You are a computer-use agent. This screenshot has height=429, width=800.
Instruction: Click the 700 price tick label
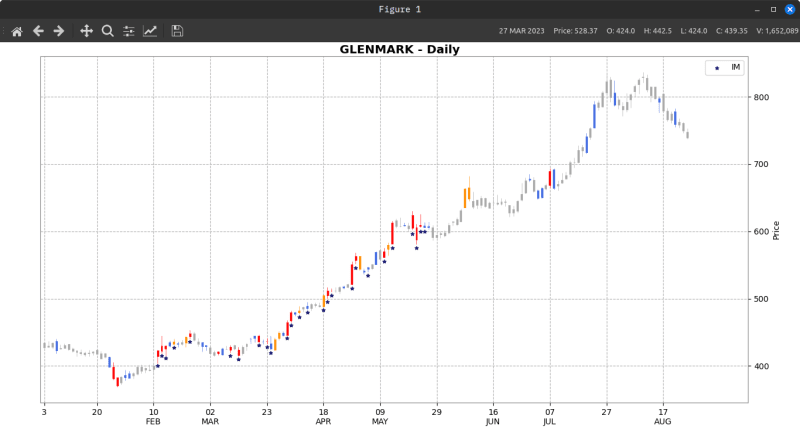click(x=761, y=164)
